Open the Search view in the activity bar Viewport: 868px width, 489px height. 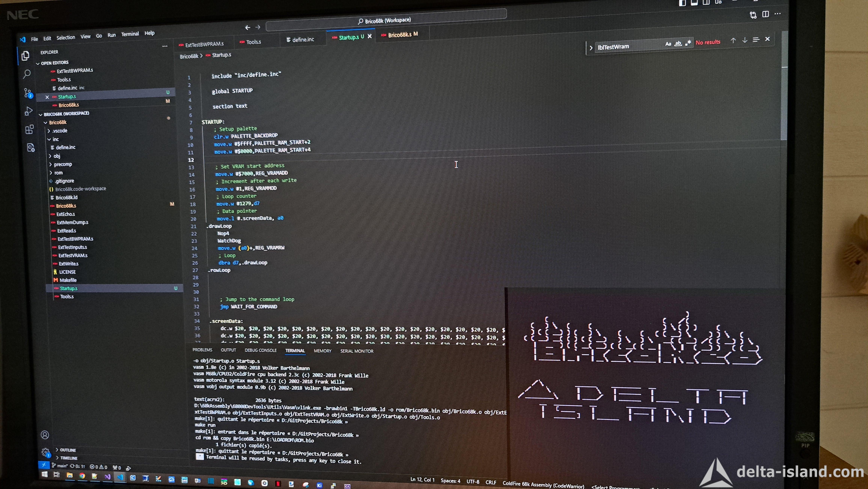tap(27, 74)
